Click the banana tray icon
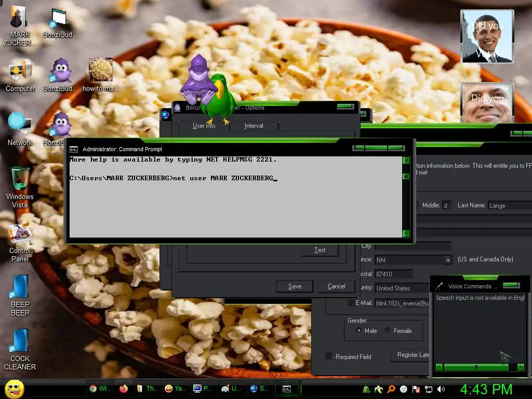 379,389
